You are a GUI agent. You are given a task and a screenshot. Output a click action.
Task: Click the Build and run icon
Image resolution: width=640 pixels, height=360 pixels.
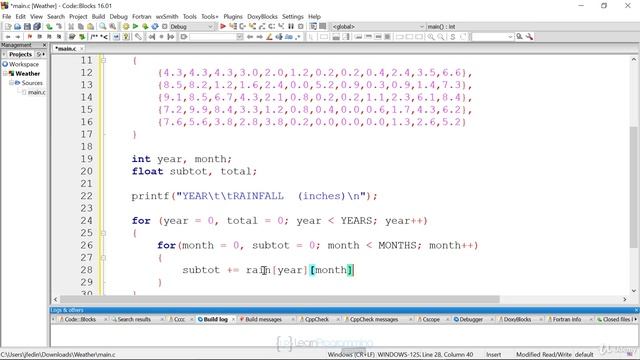point(145,27)
